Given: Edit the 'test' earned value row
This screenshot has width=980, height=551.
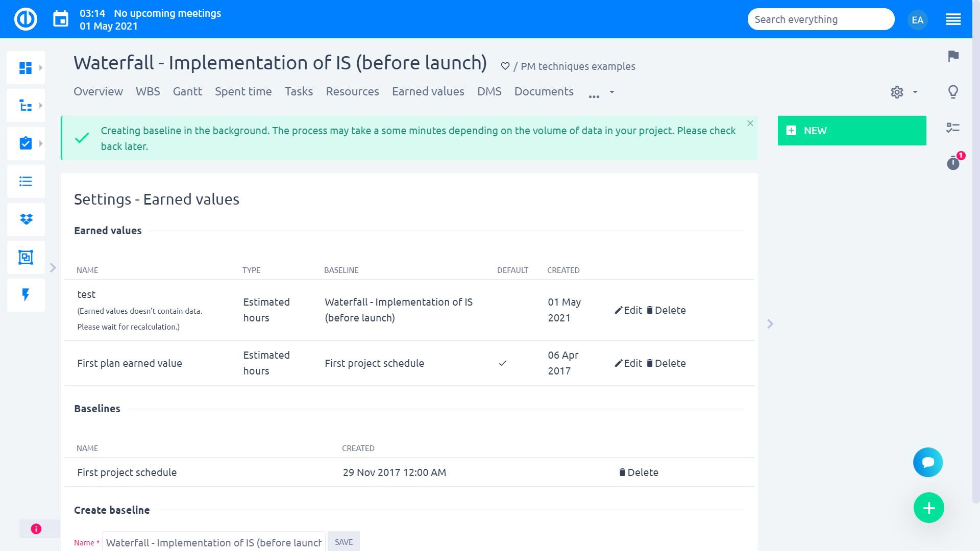Looking at the screenshot, I should (628, 310).
